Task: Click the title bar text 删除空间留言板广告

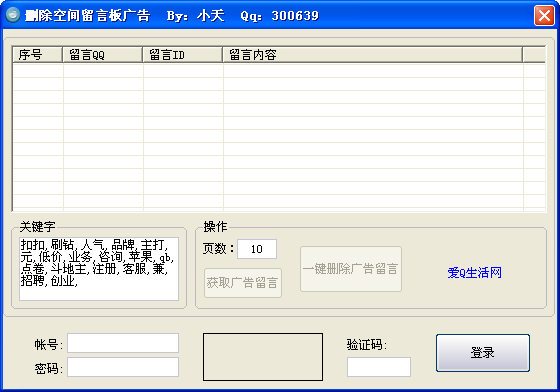Action: [x=88, y=15]
